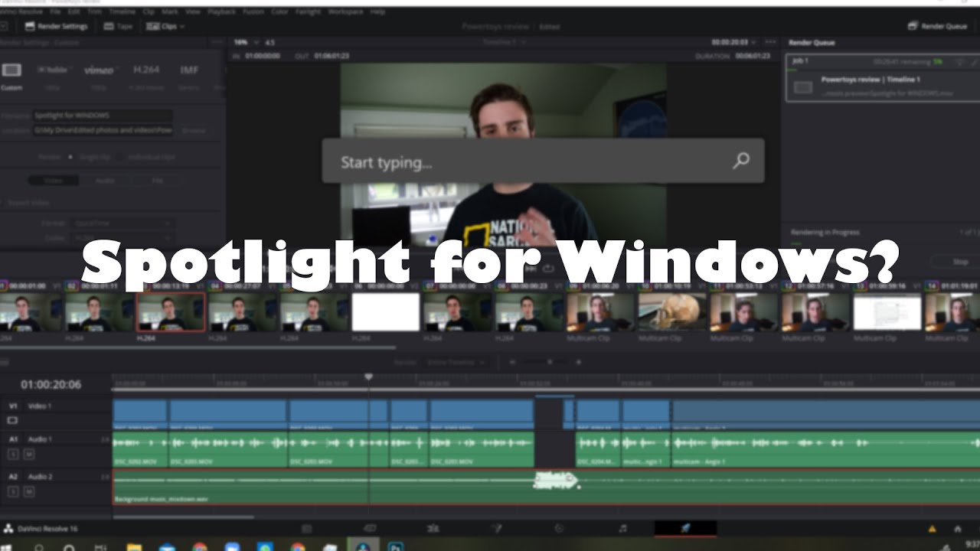This screenshot has width=980, height=551.
Task: Select the Deliver rocket page icon
Action: click(x=685, y=529)
